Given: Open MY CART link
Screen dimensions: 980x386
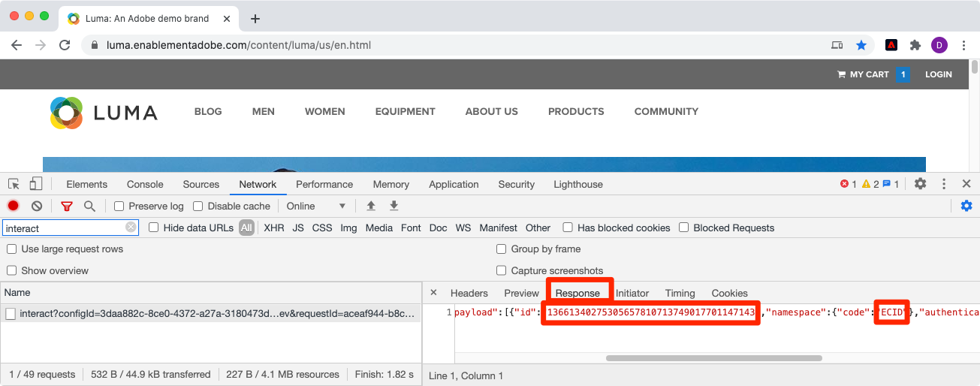Looking at the screenshot, I should 864,74.
